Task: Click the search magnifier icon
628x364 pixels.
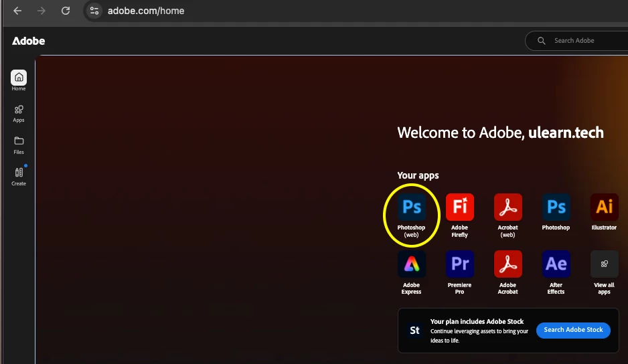Action: click(541, 40)
